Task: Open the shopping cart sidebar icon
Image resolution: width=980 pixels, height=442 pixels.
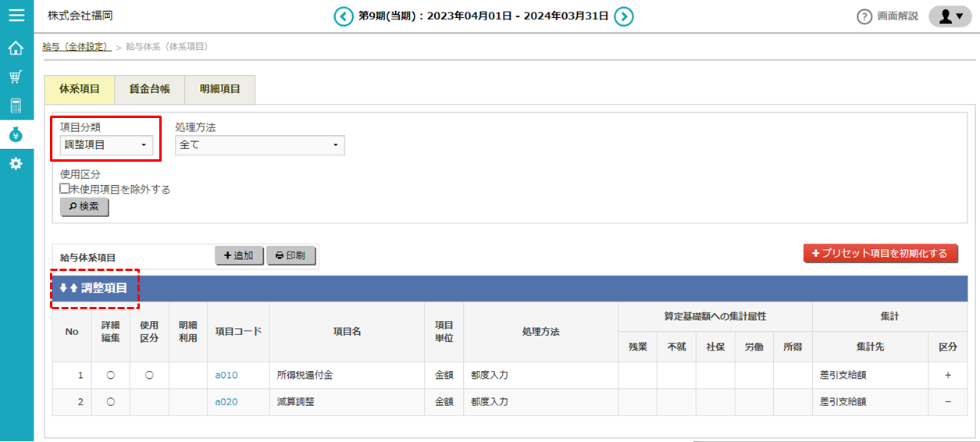Action: [x=16, y=77]
